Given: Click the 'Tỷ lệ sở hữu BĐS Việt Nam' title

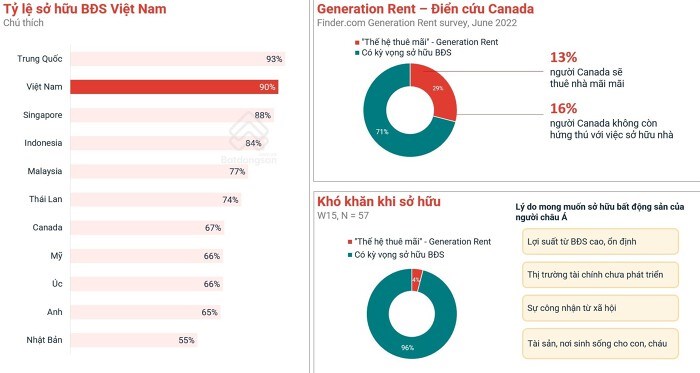Looking at the screenshot, I should tap(85, 8).
